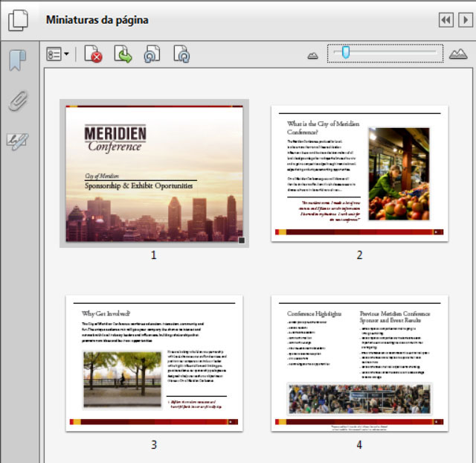476x463 pixels.
Task: Click the Extract Pages green arrow icon
Action: tap(123, 54)
